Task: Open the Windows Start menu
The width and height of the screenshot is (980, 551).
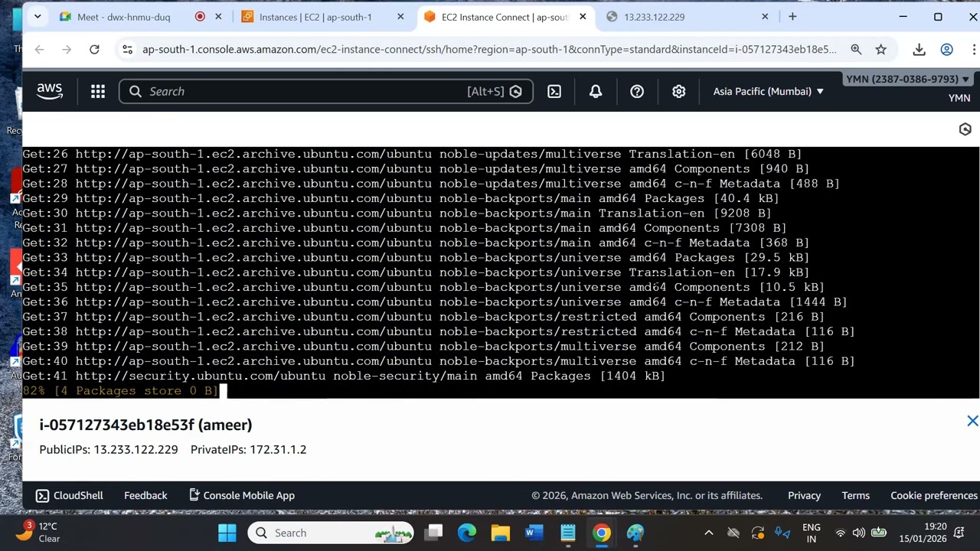Action: (227, 533)
